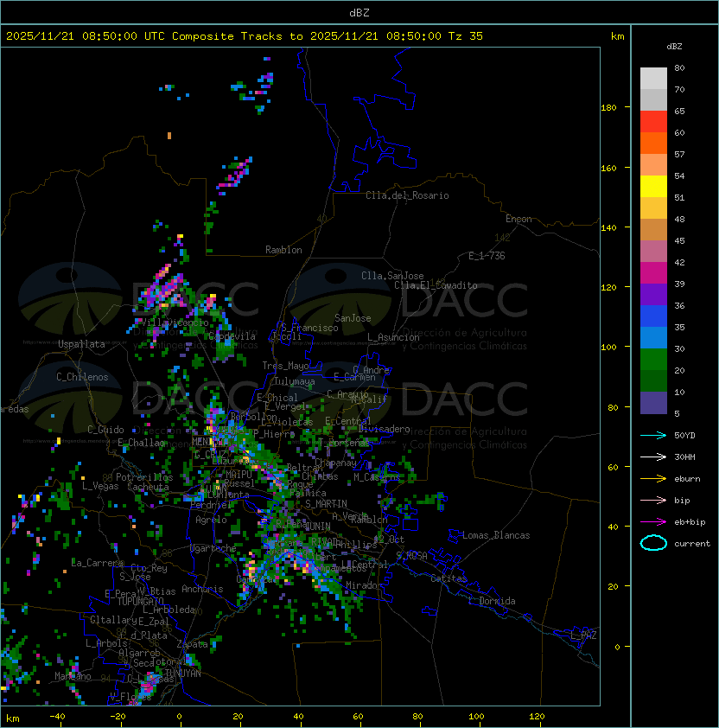Select the 'S_Francisco' label
The height and width of the screenshot is (728, 719).
coord(309,328)
